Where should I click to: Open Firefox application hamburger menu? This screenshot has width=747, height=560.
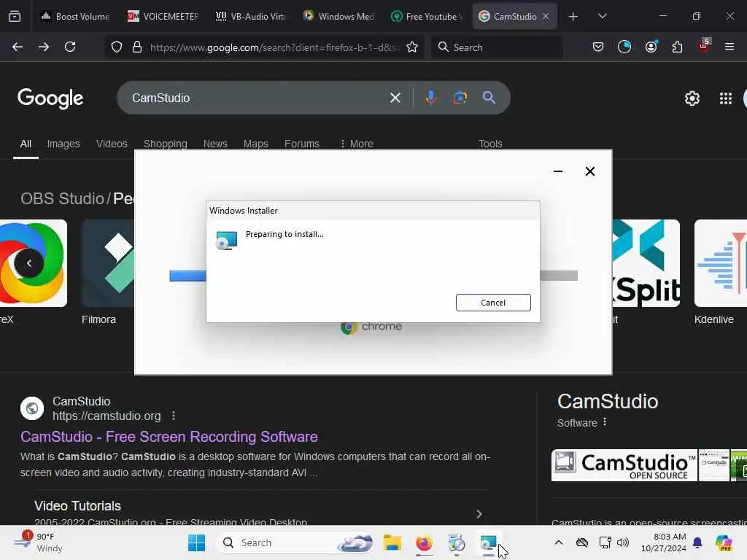(x=729, y=47)
